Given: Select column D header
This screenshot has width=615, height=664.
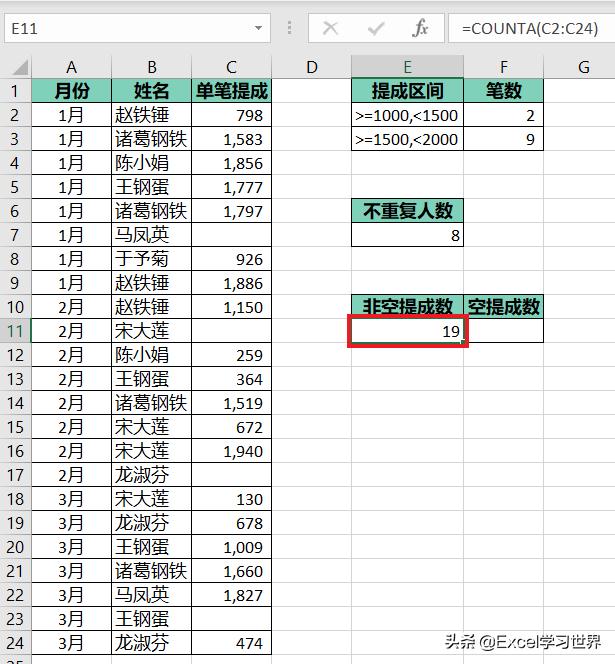Looking at the screenshot, I should click(311, 67).
